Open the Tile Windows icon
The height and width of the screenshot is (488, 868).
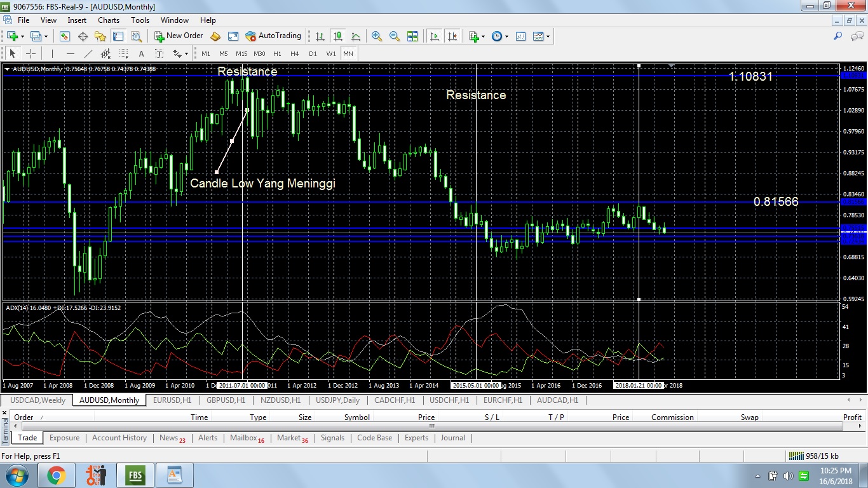[x=412, y=36]
